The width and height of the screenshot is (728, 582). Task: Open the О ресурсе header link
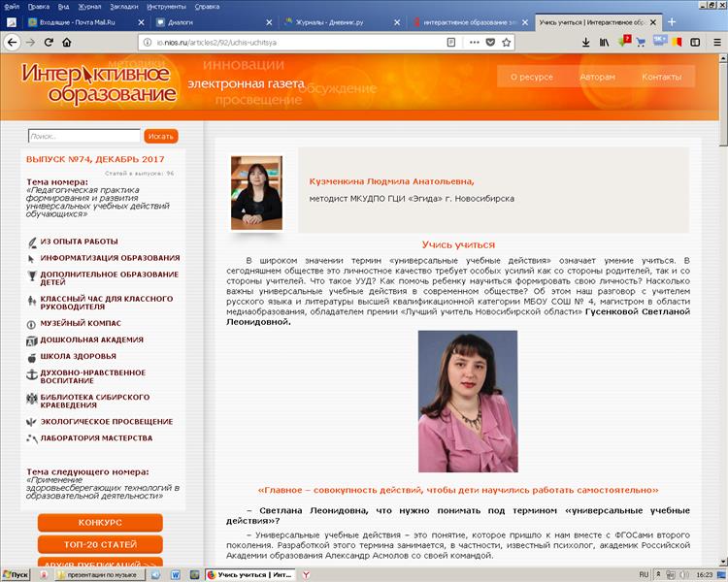click(x=532, y=77)
